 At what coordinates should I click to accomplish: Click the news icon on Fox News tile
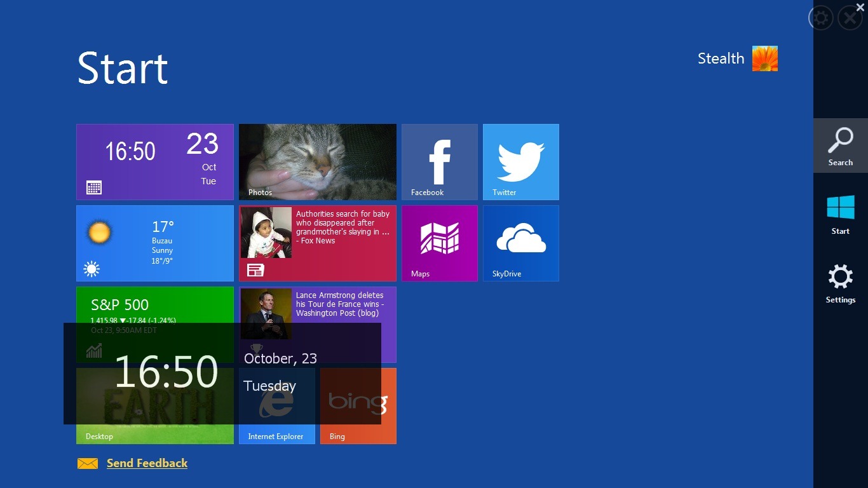tap(255, 270)
